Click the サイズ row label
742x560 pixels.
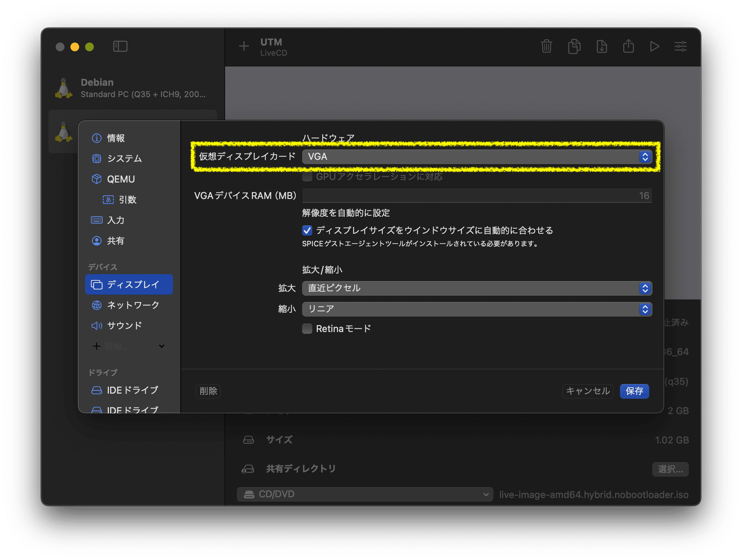(279, 440)
